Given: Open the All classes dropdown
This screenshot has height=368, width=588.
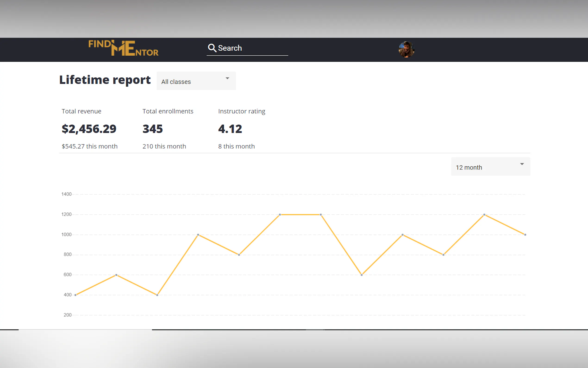Looking at the screenshot, I should [196, 81].
